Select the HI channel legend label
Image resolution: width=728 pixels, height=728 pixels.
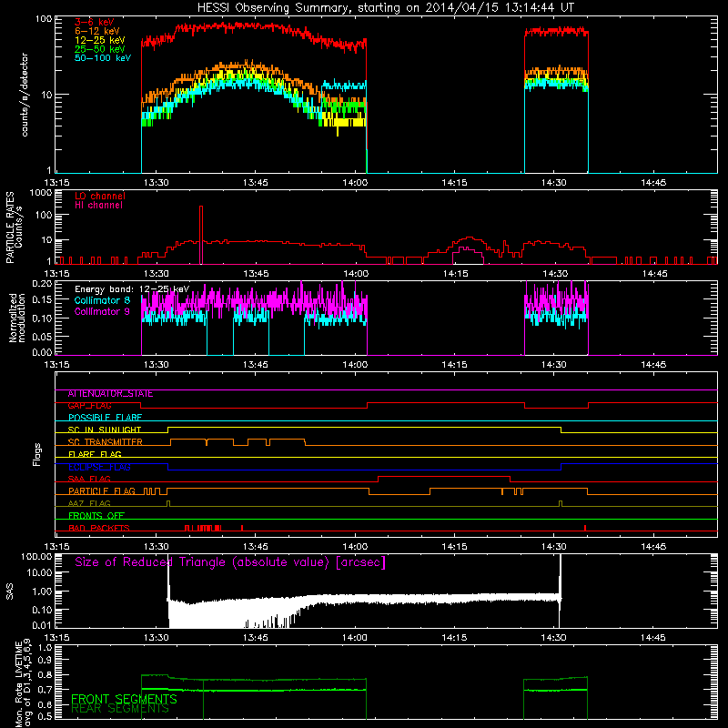coord(99,206)
